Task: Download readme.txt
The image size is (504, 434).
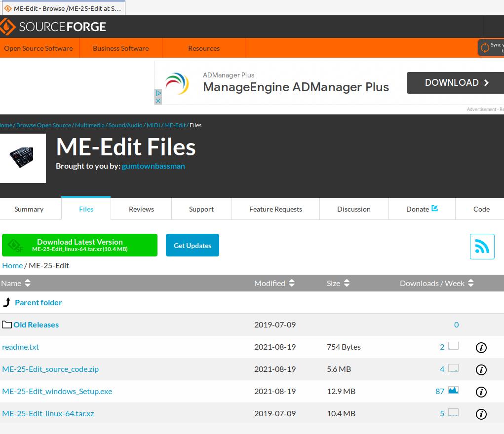Action: 20,347
